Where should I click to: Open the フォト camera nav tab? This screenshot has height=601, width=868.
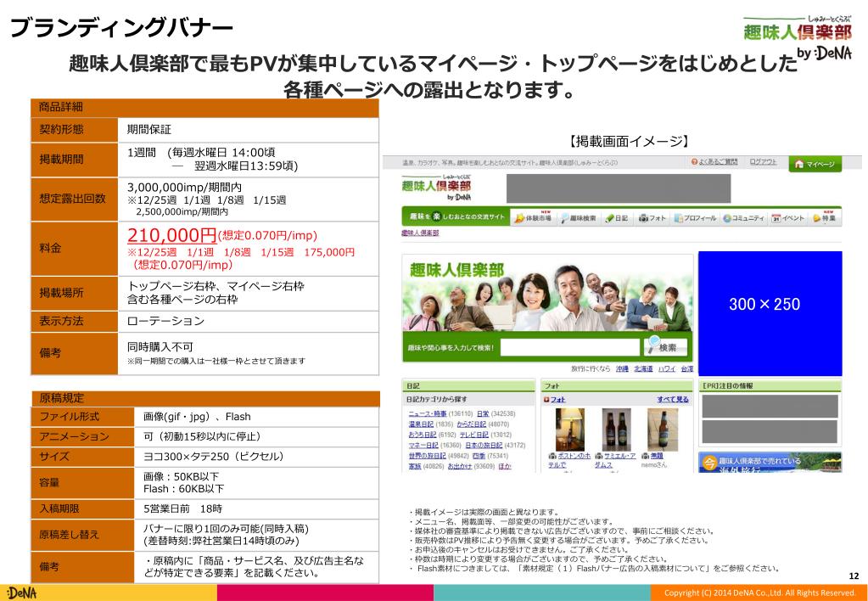(652, 218)
